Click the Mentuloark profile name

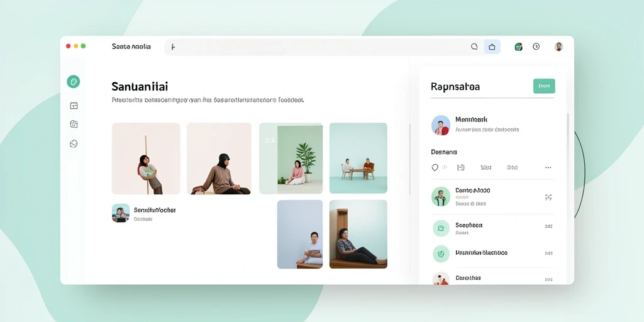(471, 119)
